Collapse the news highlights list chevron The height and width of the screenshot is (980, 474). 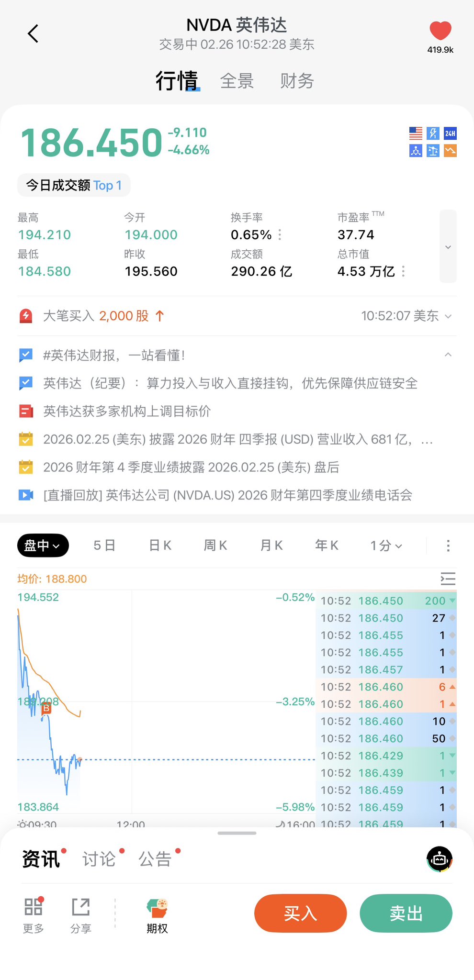[448, 355]
